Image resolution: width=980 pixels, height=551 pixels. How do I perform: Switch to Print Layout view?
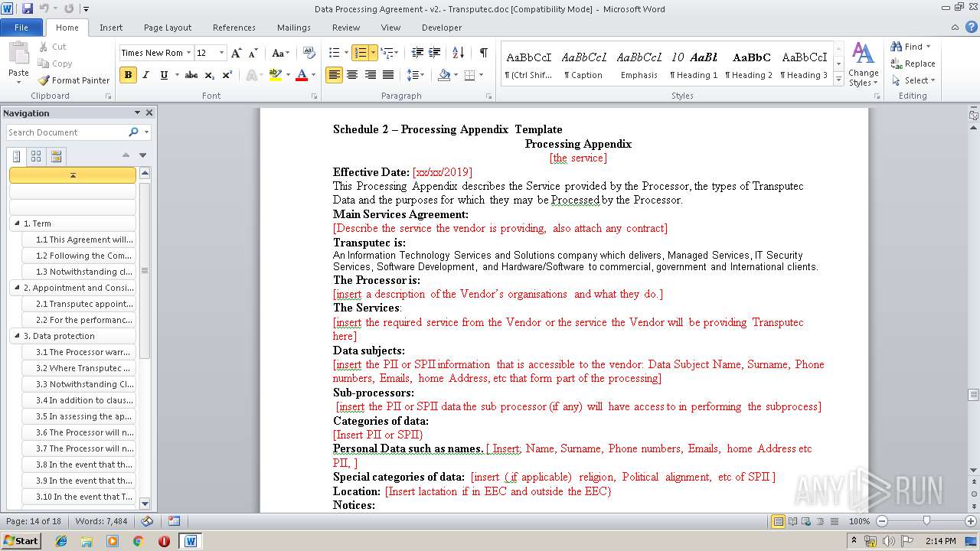click(778, 521)
